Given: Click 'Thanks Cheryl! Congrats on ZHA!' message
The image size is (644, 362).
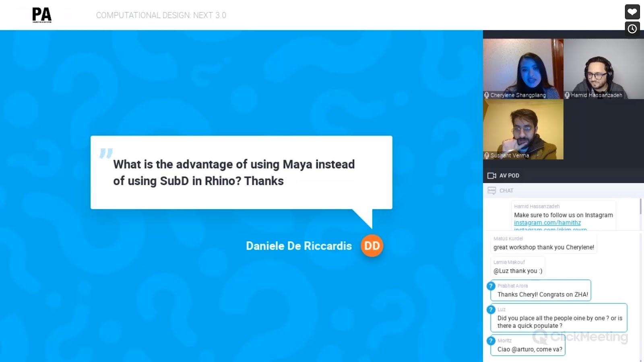Looking at the screenshot, I should pos(543,295).
